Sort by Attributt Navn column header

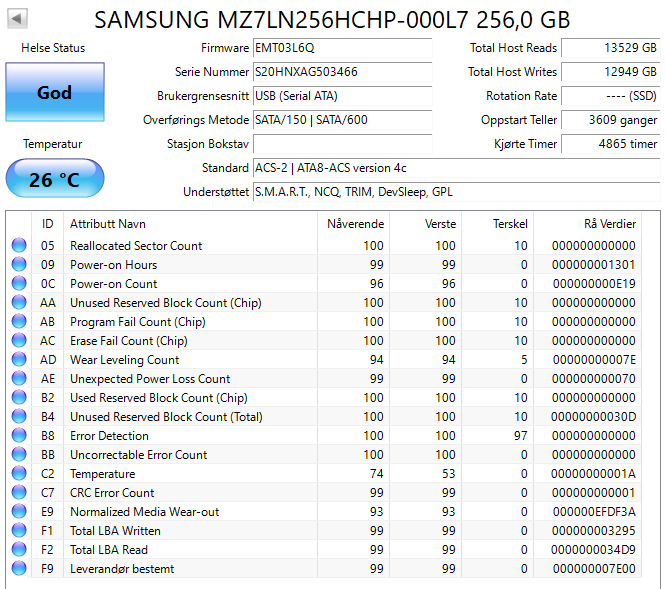pos(190,224)
